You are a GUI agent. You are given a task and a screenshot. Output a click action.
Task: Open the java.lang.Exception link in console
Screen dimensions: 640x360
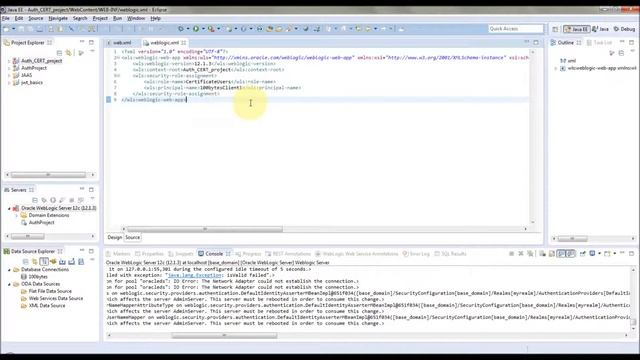[195, 276]
